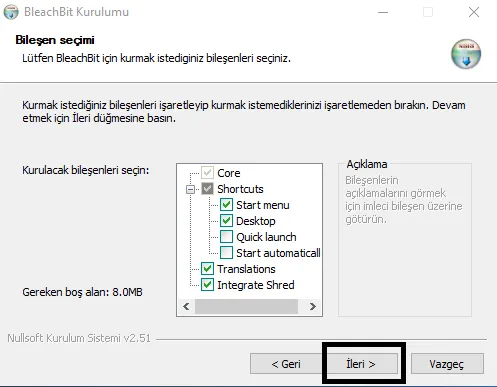
Task: Click the left arrow of component list scrollbar
Action: (186, 306)
